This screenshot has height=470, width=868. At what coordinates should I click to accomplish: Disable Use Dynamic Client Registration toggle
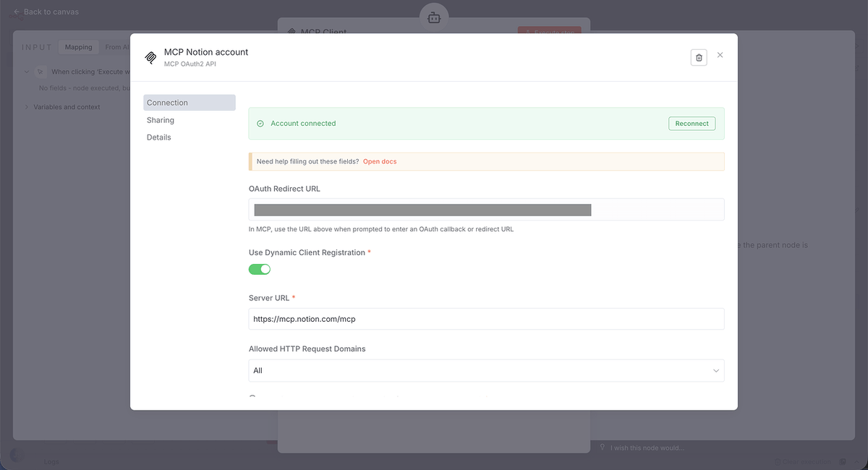pyautogui.click(x=260, y=269)
